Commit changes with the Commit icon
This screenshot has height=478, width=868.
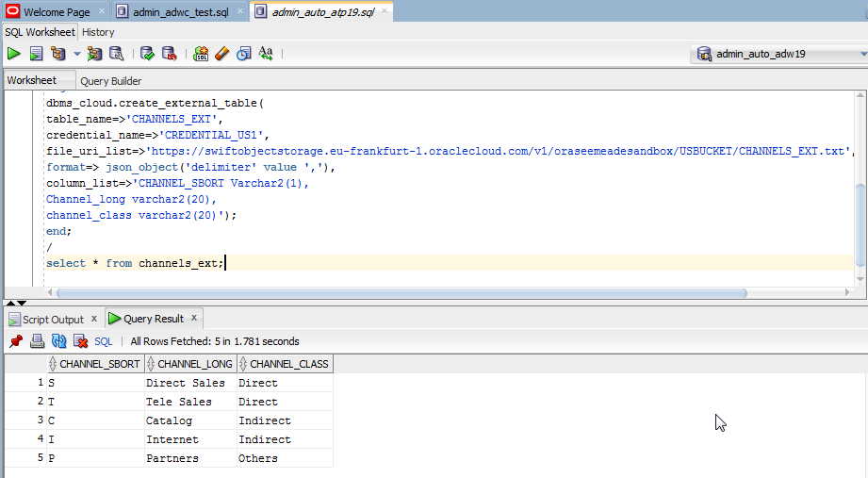pos(147,54)
